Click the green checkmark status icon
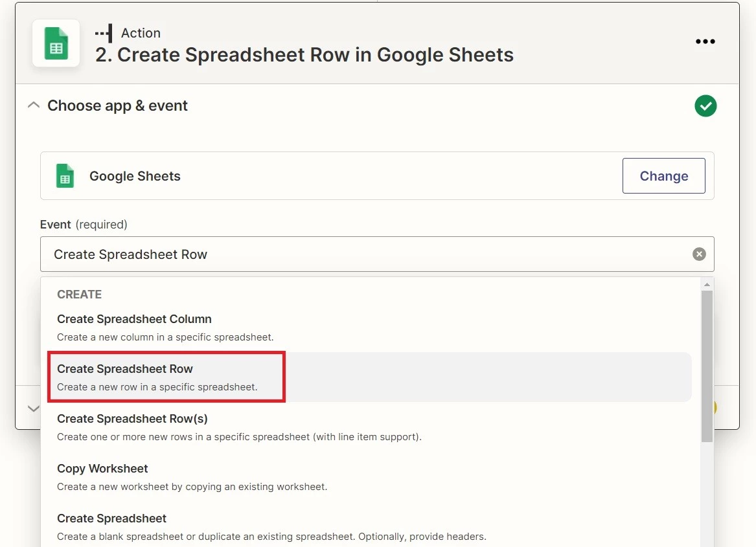Viewport: 756px width, 547px height. [705, 106]
